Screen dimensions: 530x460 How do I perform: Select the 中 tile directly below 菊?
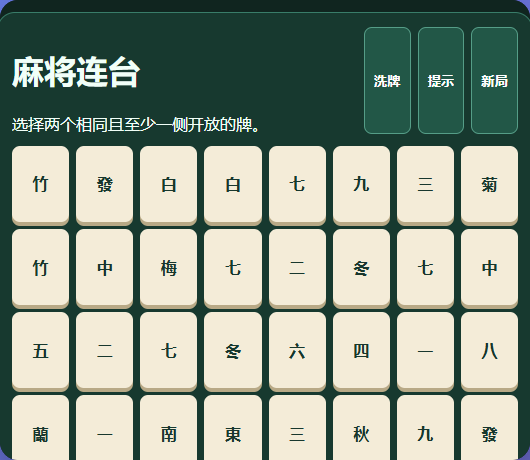(x=489, y=268)
